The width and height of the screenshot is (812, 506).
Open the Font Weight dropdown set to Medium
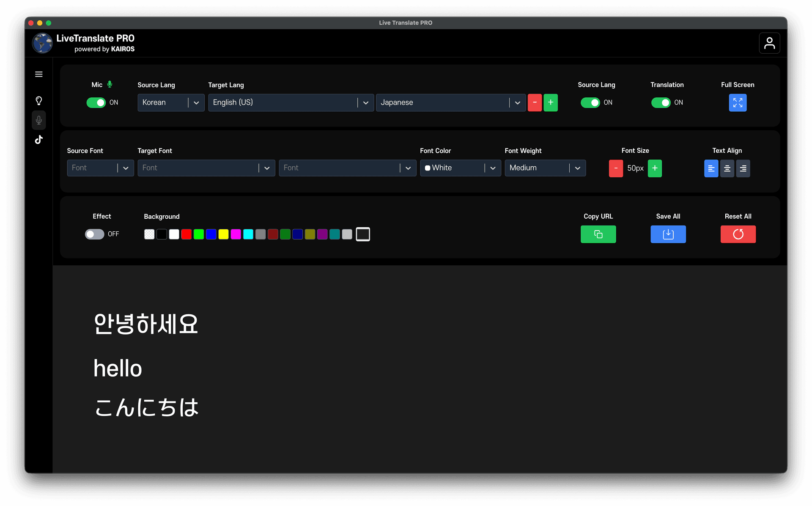(x=545, y=168)
